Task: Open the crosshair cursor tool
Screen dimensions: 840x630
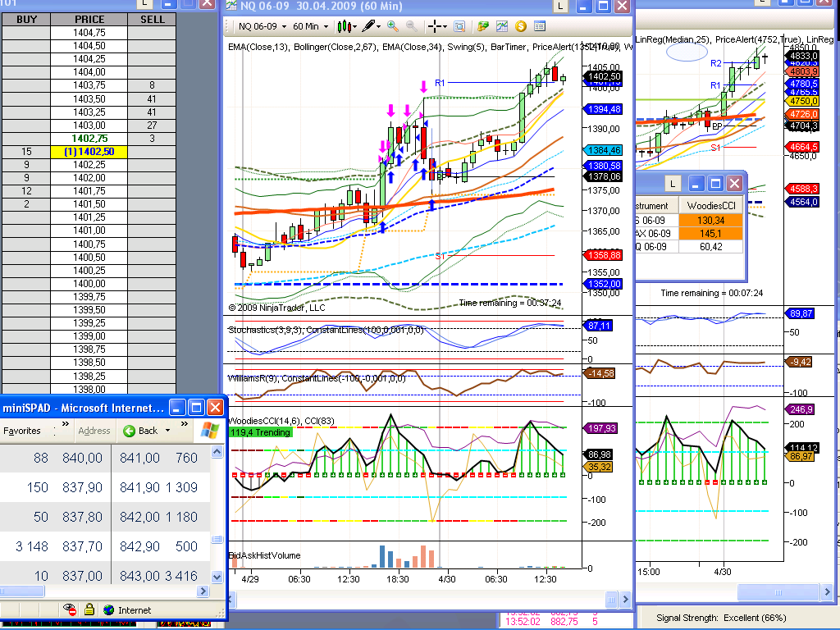Action: [435, 26]
